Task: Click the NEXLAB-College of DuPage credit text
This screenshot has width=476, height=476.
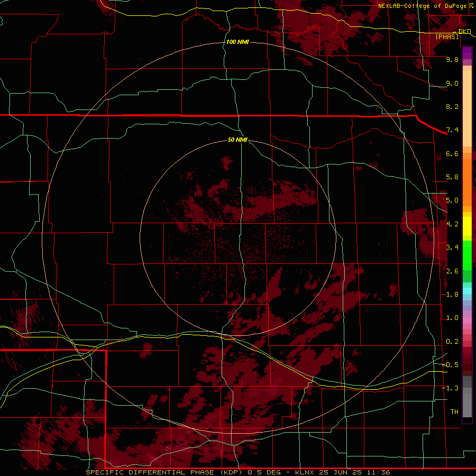Action: tap(422, 6)
